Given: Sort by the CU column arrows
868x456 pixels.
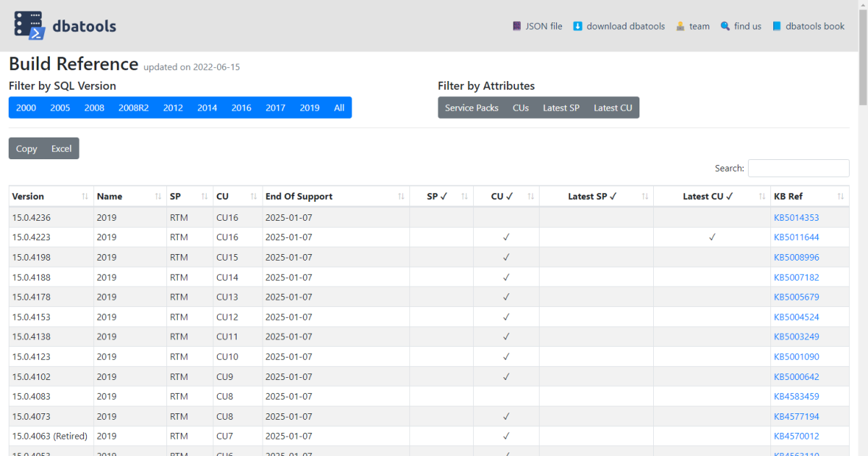Looking at the screenshot, I should pos(254,196).
